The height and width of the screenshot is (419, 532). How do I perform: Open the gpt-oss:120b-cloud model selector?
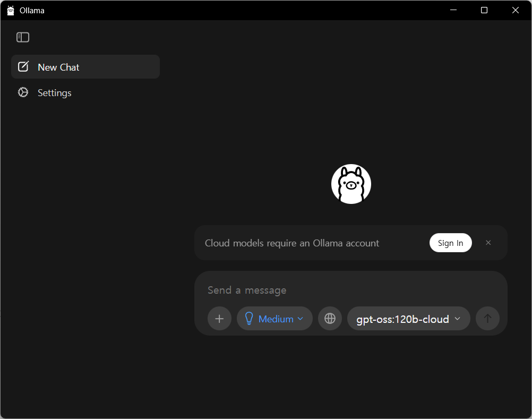[x=408, y=319]
